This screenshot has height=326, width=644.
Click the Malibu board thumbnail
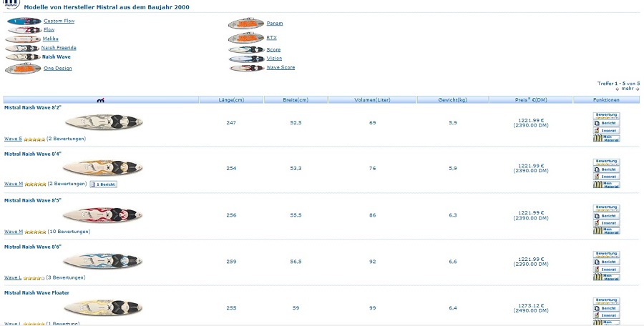pos(23,39)
